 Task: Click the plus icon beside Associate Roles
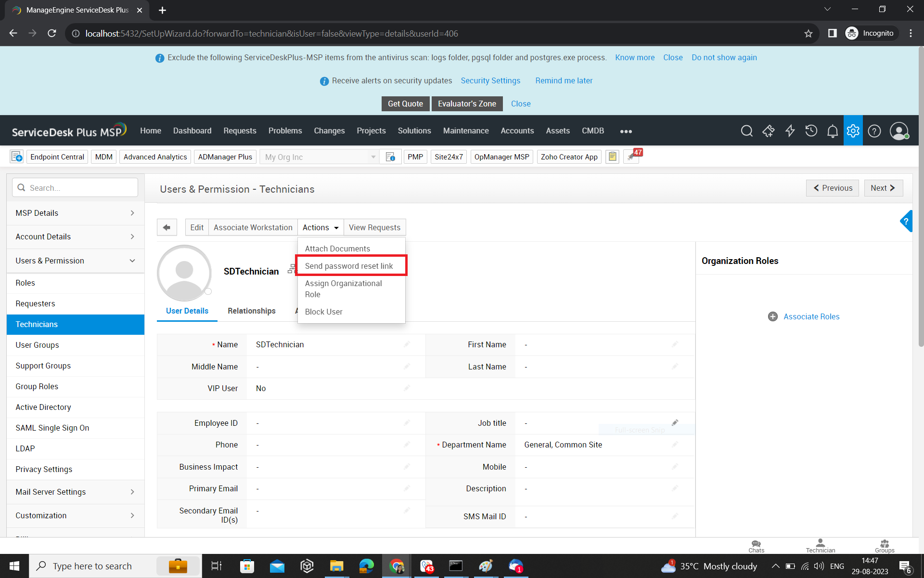(x=772, y=316)
